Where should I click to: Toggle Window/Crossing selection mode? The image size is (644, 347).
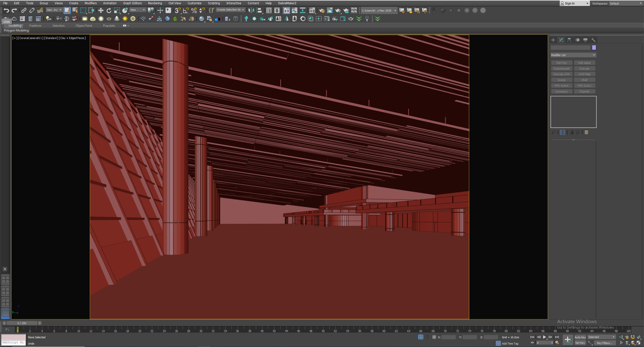coord(91,10)
